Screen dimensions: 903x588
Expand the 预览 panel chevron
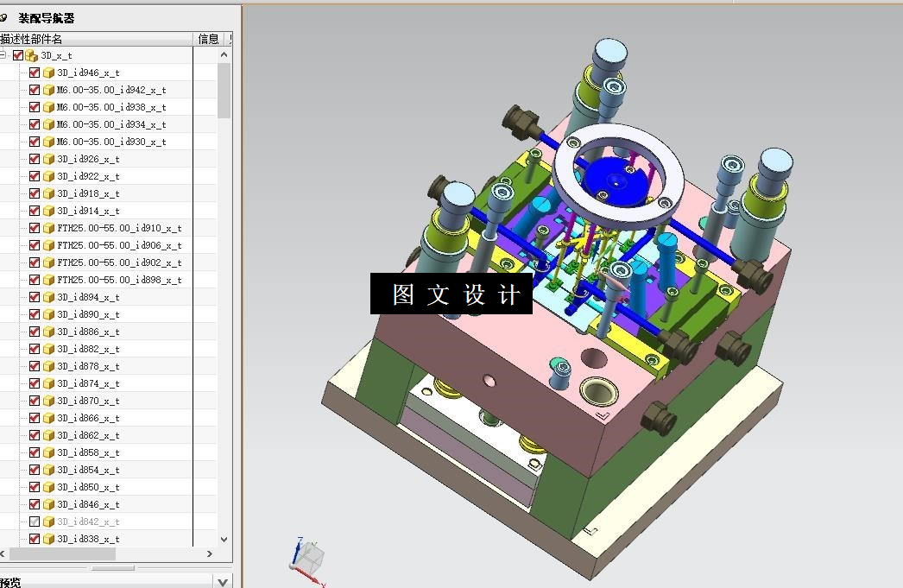click(x=222, y=581)
